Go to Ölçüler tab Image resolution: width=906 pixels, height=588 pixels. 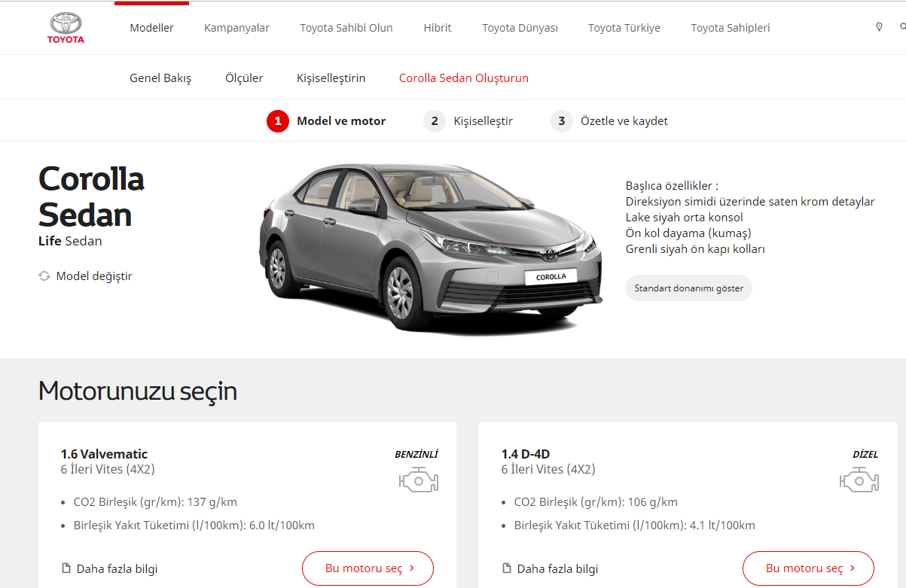244,78
